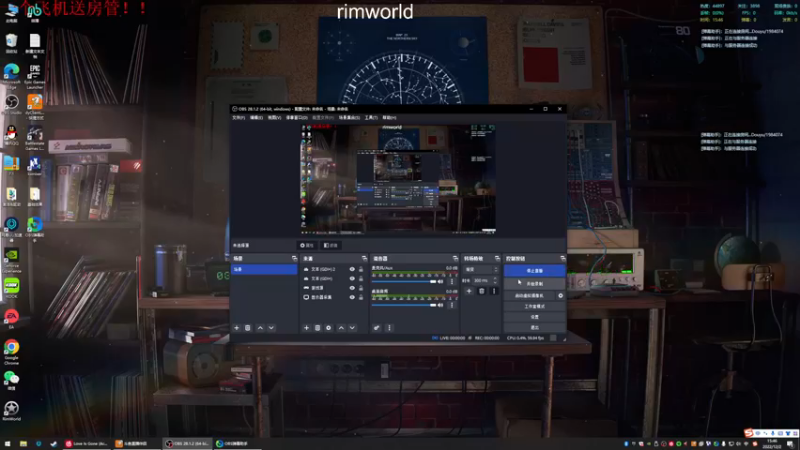The image size is (800, 450).
Task: Decrease transition duration with down arrow
Action: 495,282
